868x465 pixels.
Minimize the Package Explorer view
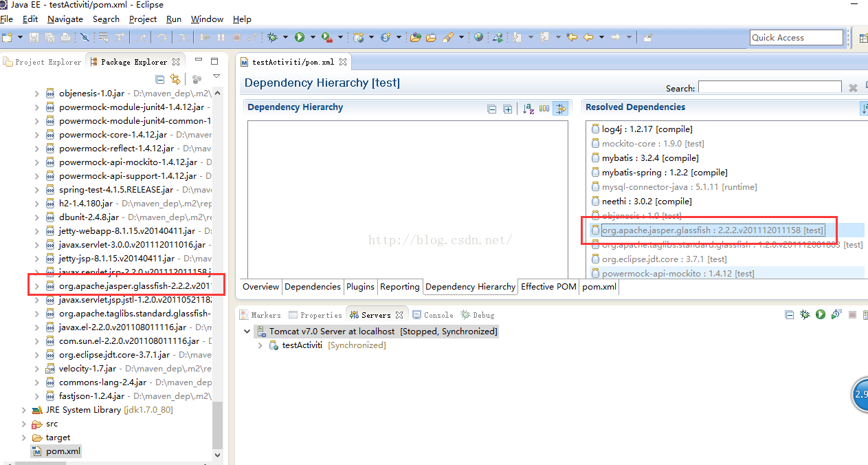pos(198,61)
